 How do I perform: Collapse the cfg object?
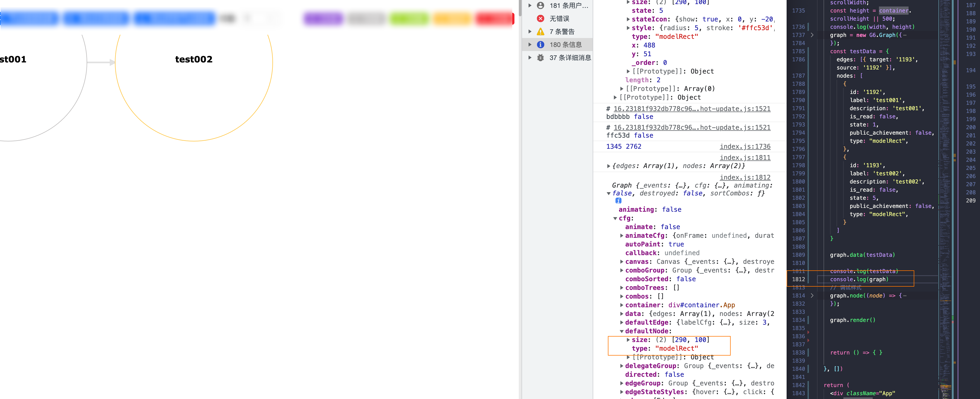[615, 218]
